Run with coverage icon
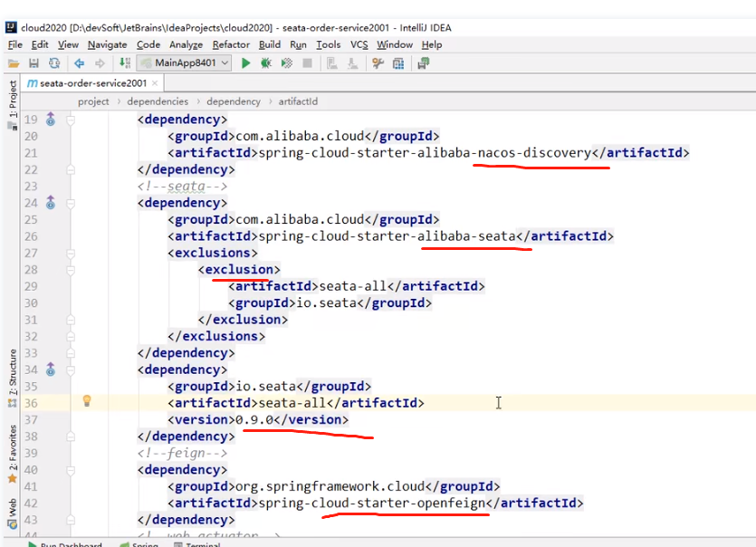 click(287, 63)
